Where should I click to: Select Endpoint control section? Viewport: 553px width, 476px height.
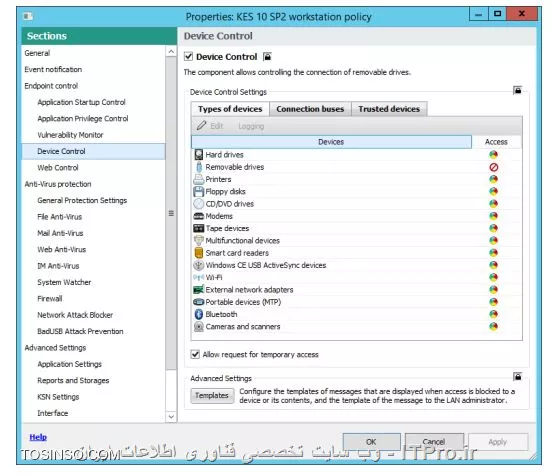click(51, 86)
